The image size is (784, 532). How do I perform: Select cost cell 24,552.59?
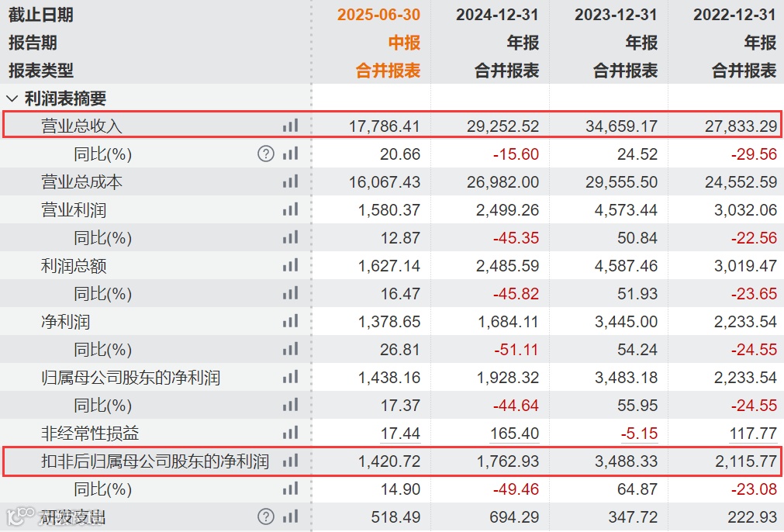click(x=741, y=182)
